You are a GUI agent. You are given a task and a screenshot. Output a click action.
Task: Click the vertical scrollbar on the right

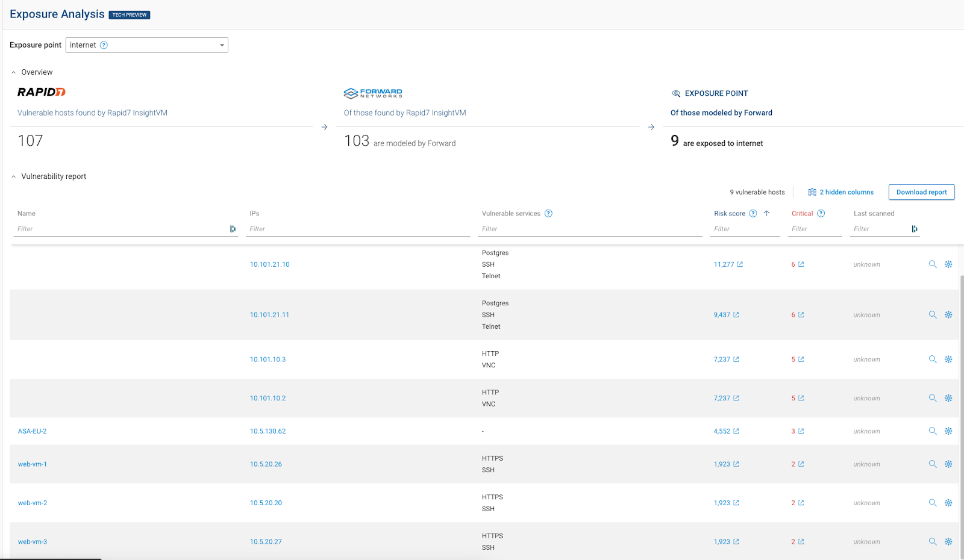[x=962, y=417]
